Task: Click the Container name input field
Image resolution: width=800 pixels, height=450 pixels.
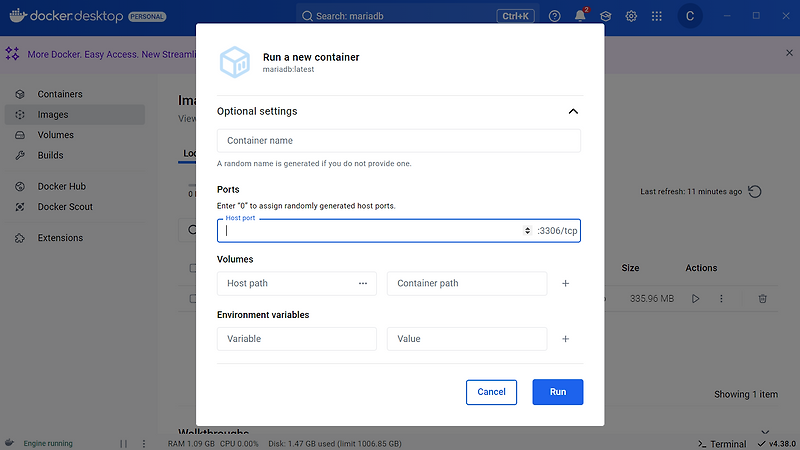Action: (x=398, y=141)
